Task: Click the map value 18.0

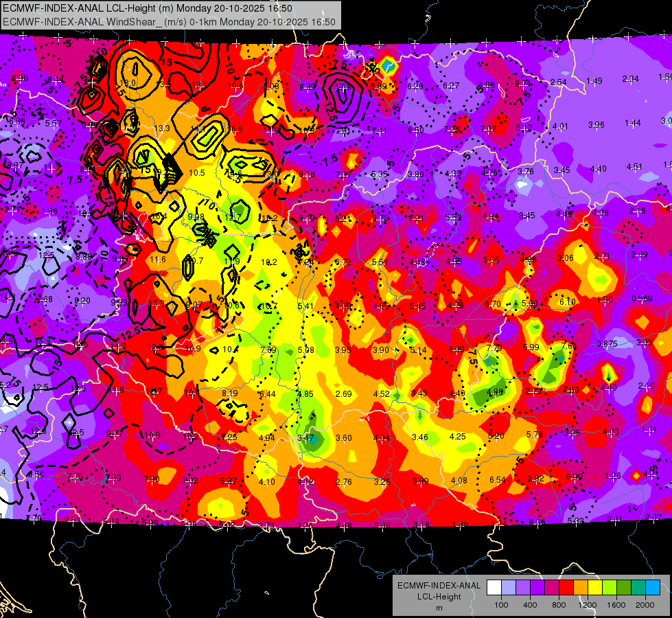Action: (128, 83)
